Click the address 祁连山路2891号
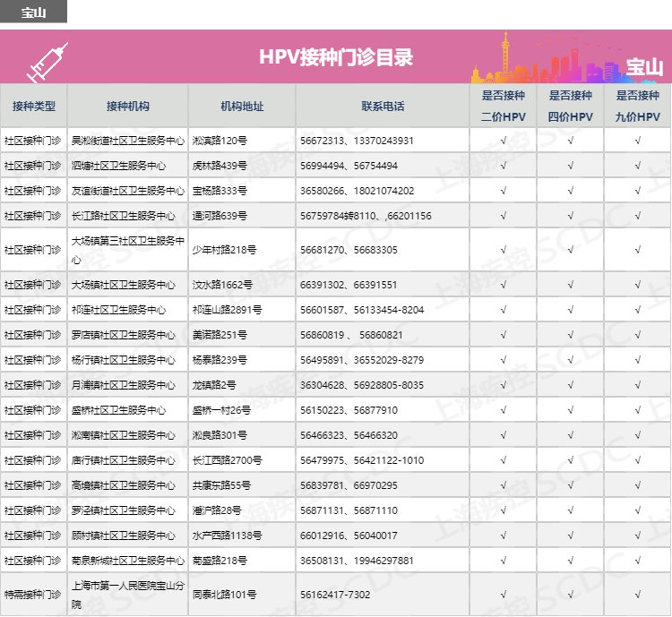The width and height of the screenshot is (672, 617). pyautogui.click(x=227, y=310)
